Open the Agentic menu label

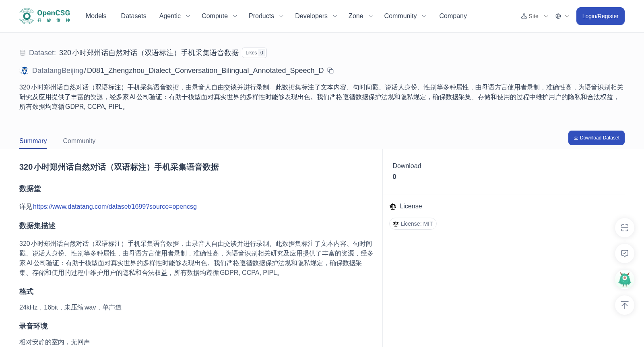(170, 16)
